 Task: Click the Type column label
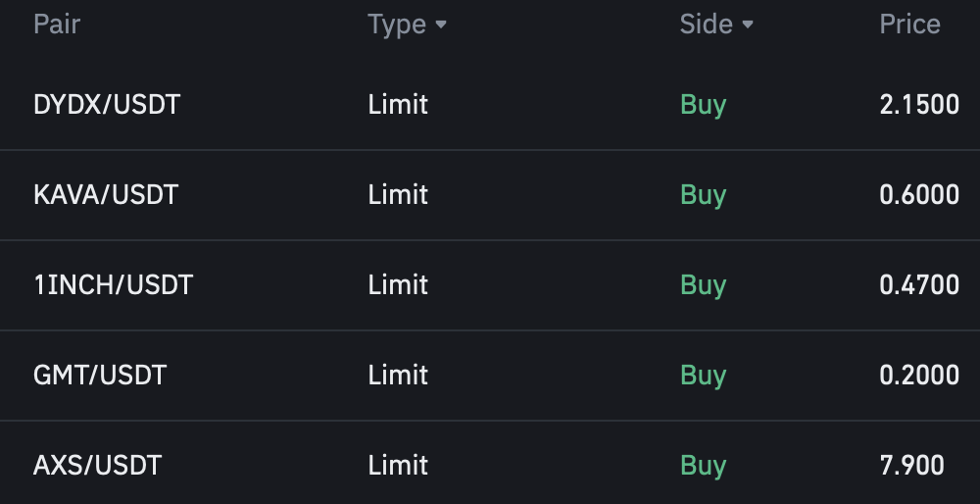(397, 25)
